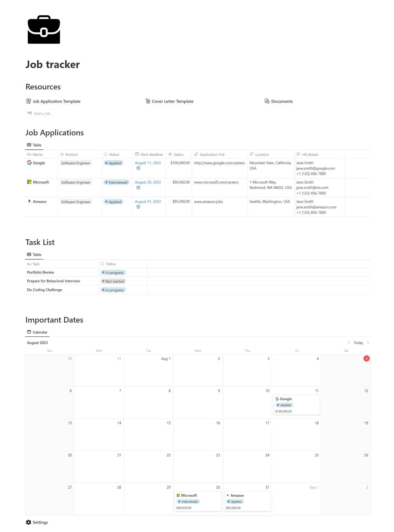Open the Google careers application link
Image resolution: width=394 pixels, height=532 pixels.
tap(220, 163)
